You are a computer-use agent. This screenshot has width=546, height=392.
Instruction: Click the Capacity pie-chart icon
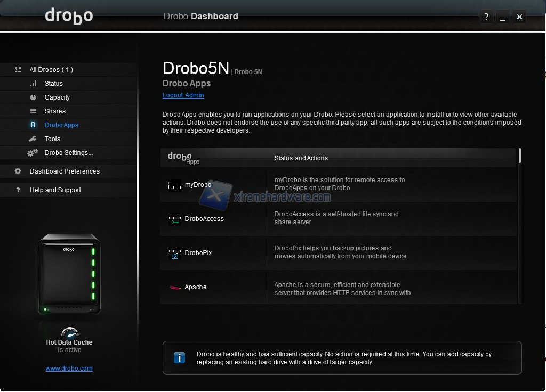pos(33,97)
